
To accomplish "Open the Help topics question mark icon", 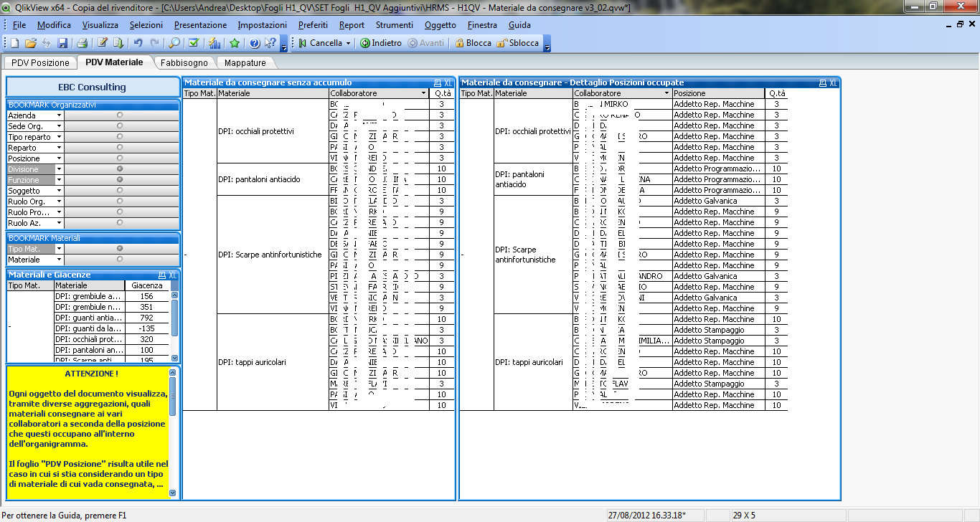I will tap(255, 43).
